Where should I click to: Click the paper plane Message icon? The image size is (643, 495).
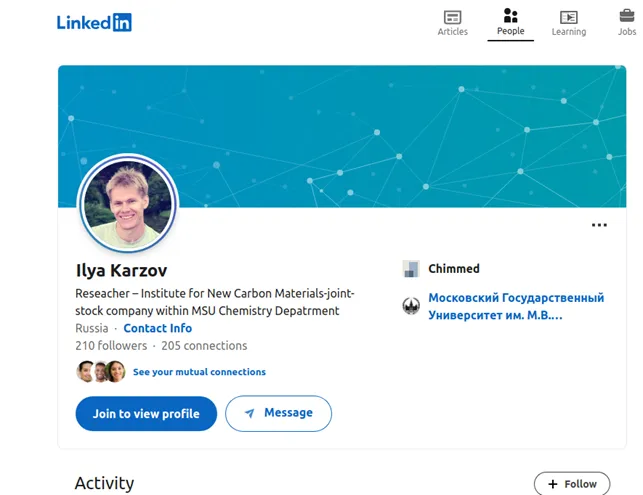[x=250, y=413]
